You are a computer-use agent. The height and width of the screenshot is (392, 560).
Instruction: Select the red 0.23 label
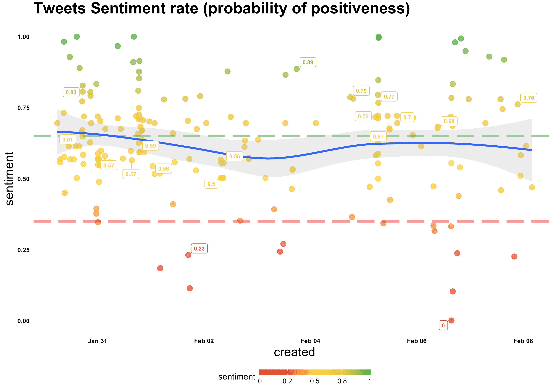pos(199,249)
